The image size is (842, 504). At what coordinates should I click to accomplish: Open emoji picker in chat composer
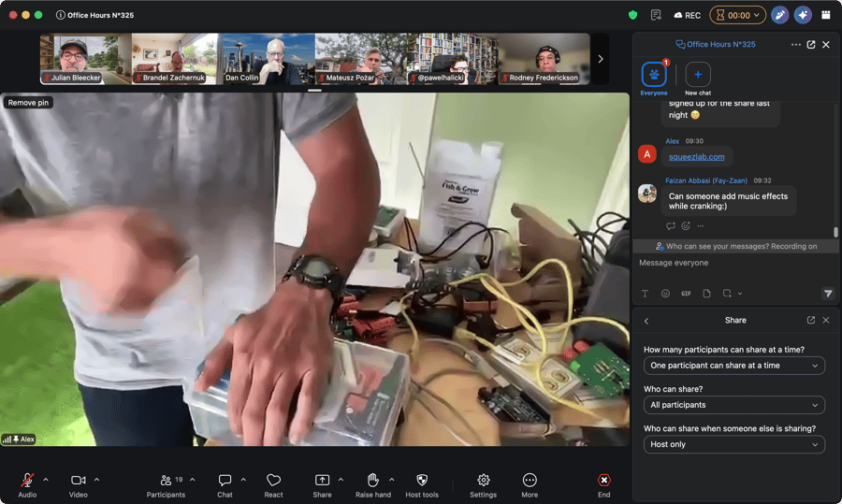665,294
